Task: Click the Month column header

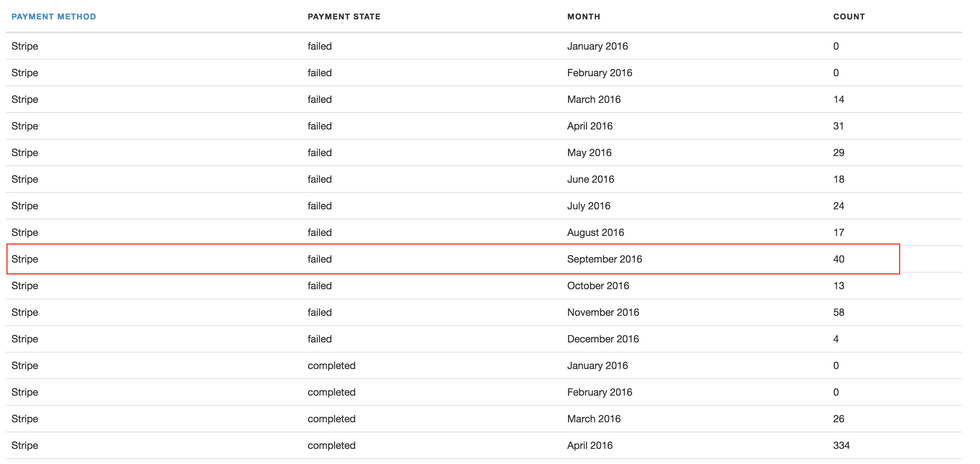Action: pyautogui.click(x=583, y=17)
